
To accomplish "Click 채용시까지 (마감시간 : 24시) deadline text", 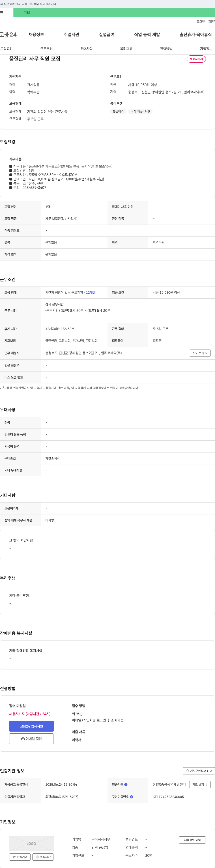I will pos(30,714).
